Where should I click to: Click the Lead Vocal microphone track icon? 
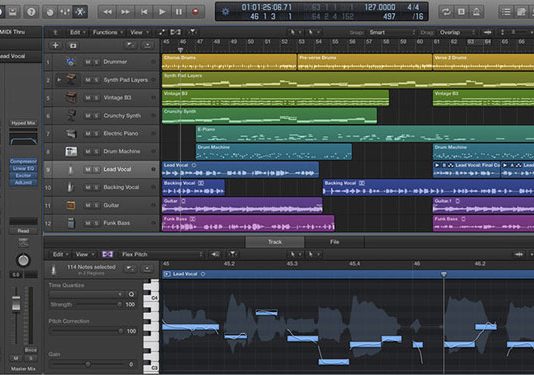coord(70,169)
